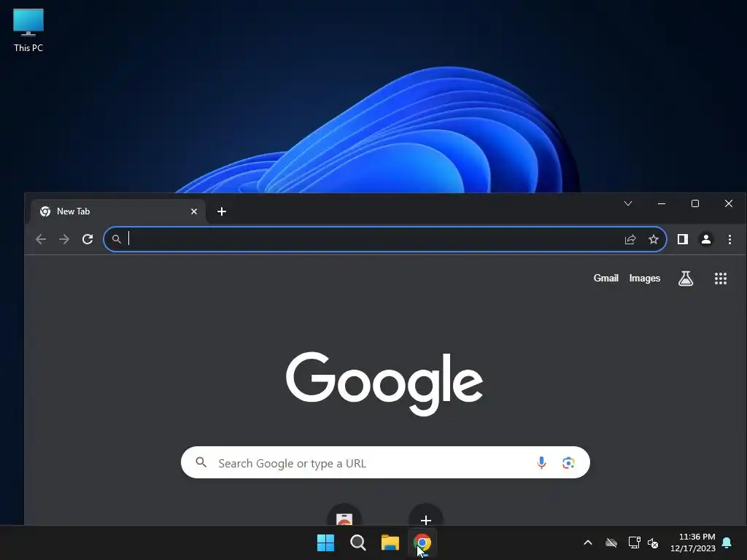Open Gmail link

click(605, 278)
